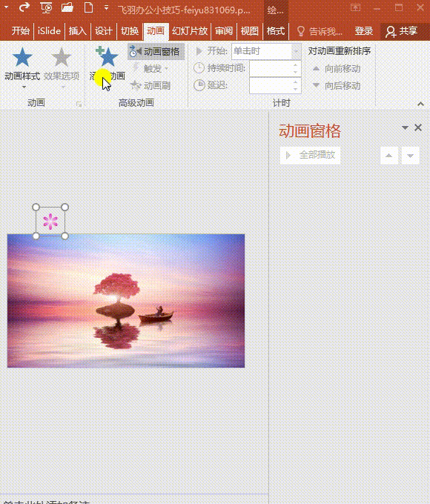Switch to the 插入 ribbon tab
Image resolution: width=430 pixels, height=504 pixels.
[78, 31]
